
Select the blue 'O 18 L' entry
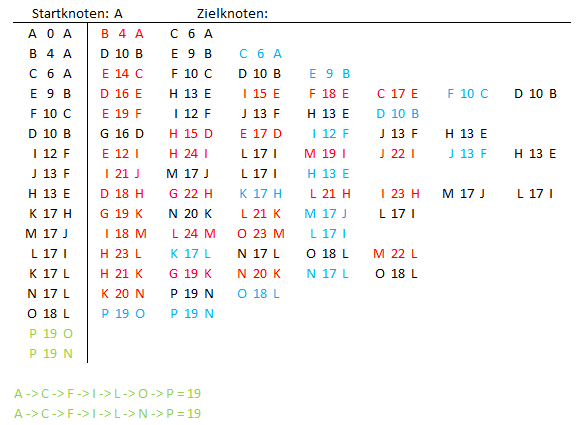259,294
